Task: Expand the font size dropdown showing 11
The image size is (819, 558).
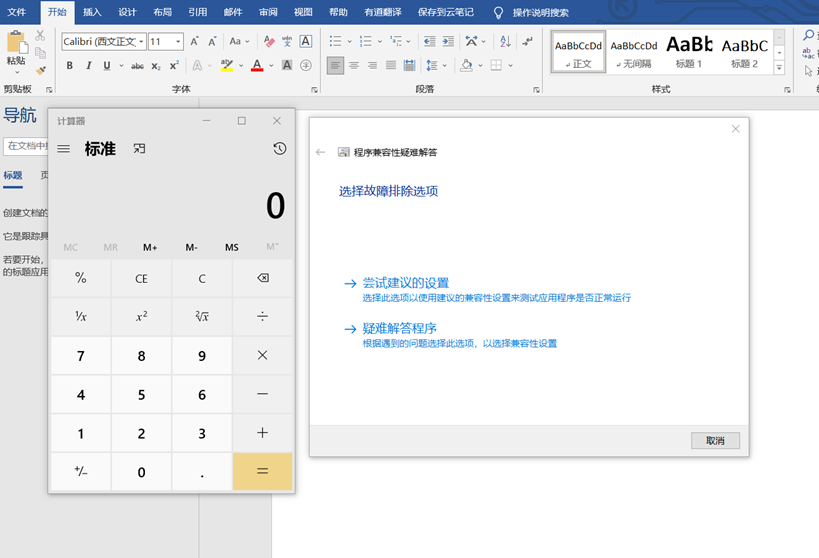Action: (x=178, y=42)
